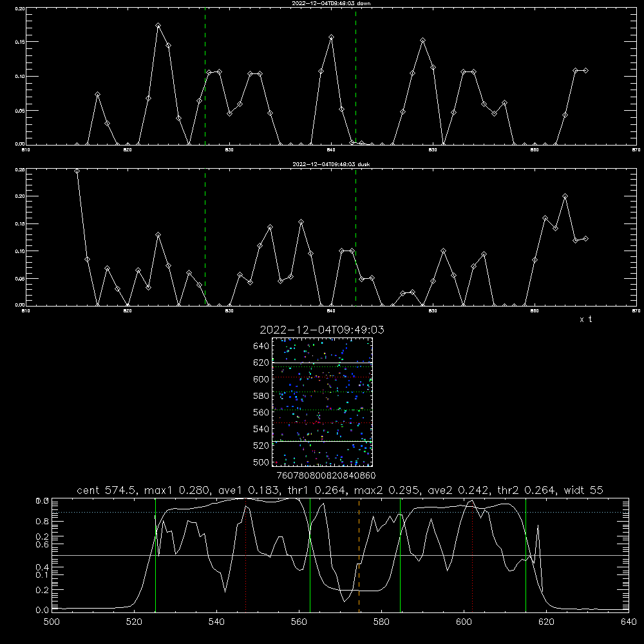Viewport: 644px width, 644px height.
Task: Click top plot y-axis label 0.15
Action: coord(20,42)
